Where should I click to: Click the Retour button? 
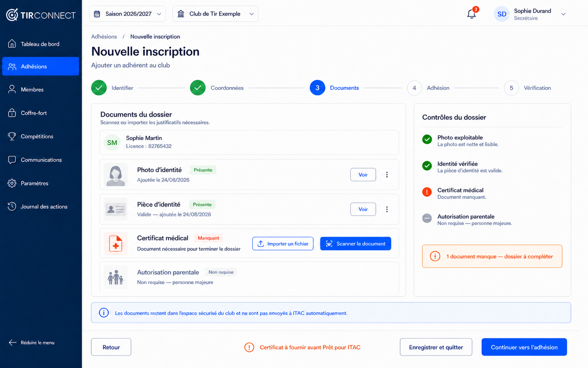tap(111, 347)
